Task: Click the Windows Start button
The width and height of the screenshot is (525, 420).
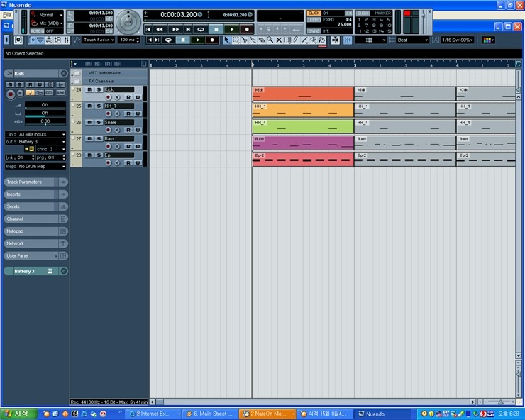Action: point(16,414)
